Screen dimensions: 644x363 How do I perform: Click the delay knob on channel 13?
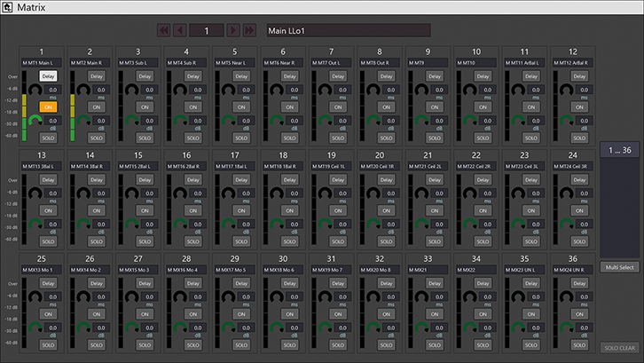(x=35, y=195)
